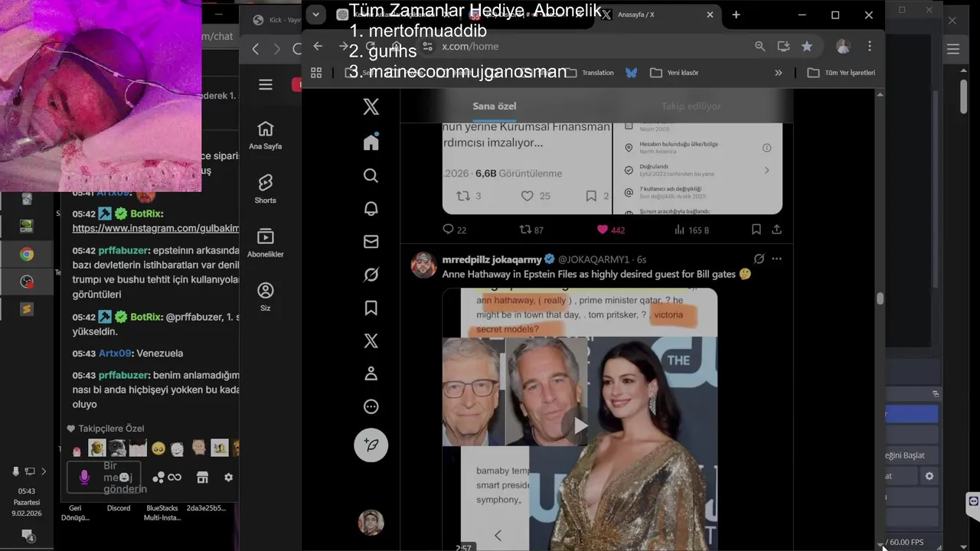Screen dimensions: 980x551
Task: Bookmark this page with star icon
Action: (807, 46)
